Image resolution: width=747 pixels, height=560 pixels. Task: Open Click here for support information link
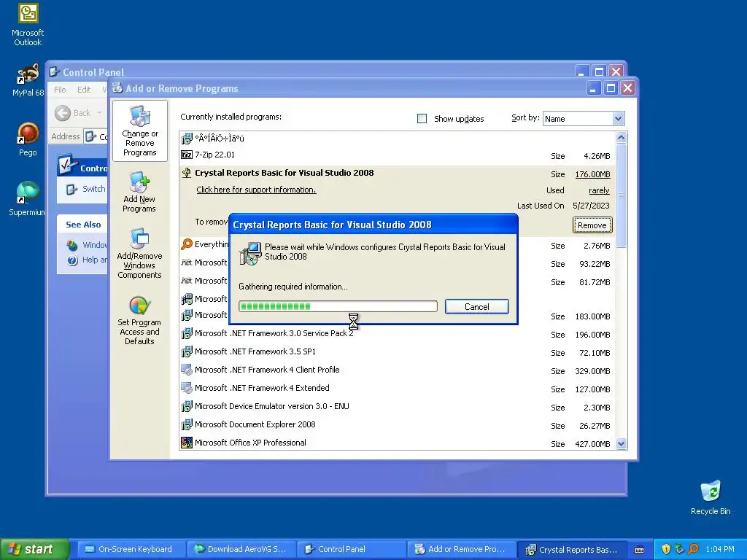256,190
